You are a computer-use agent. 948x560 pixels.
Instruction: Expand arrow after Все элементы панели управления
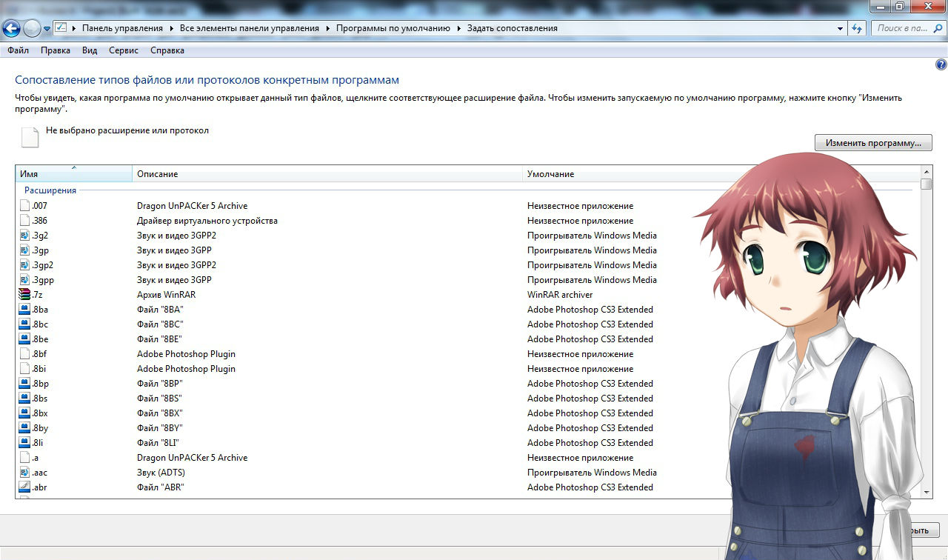[327, 28]
